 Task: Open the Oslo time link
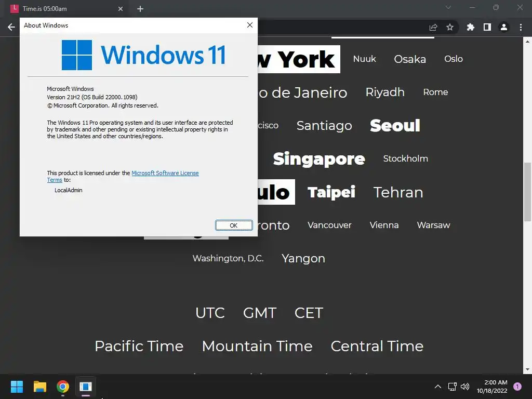pos(454,59)
